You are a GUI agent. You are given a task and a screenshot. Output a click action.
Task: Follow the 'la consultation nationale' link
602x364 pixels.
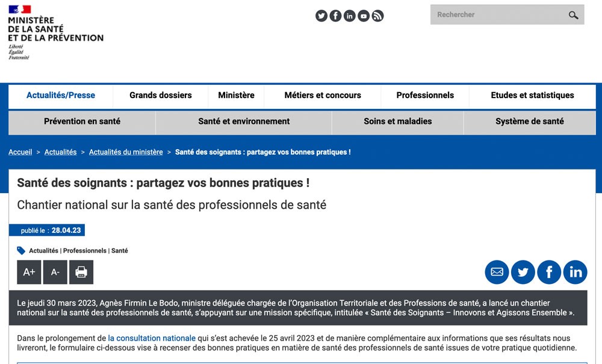tap(152, 338)
